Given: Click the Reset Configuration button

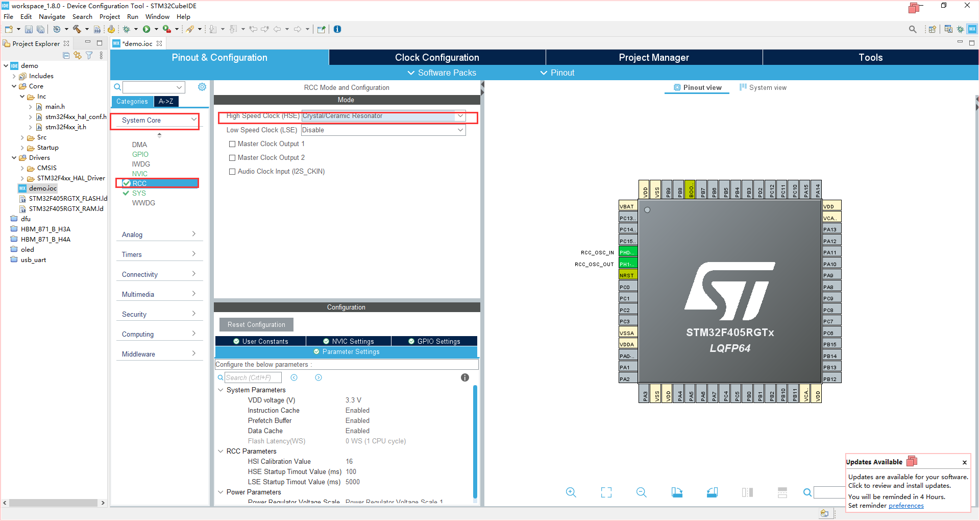Looking at the screenshot, I should click(256, 324).
